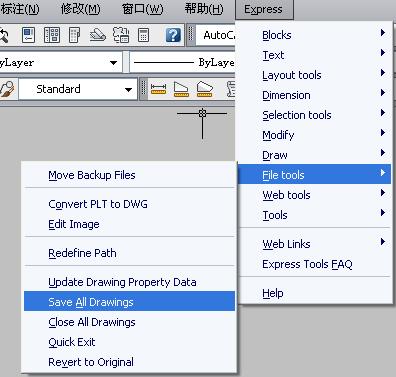The width and height of the screenshot is (396, 377).
Task: Expand the Selection tools submenu
Action: (314, 115)
